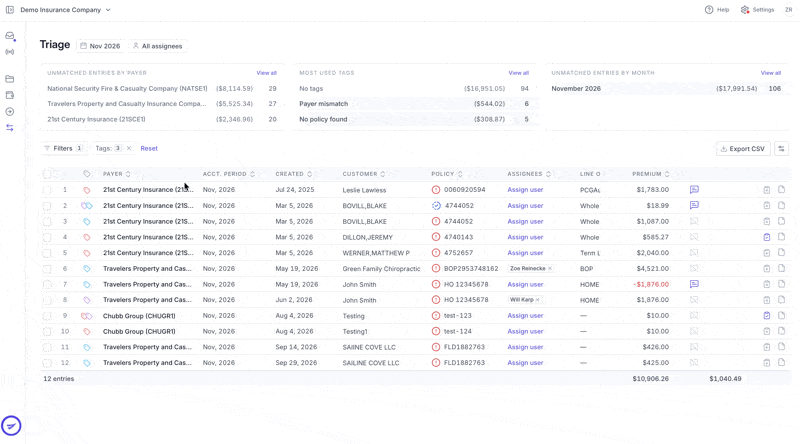
Task: Select the 21st Century Insurance (21SCE1) summary row
Action: 162,119
